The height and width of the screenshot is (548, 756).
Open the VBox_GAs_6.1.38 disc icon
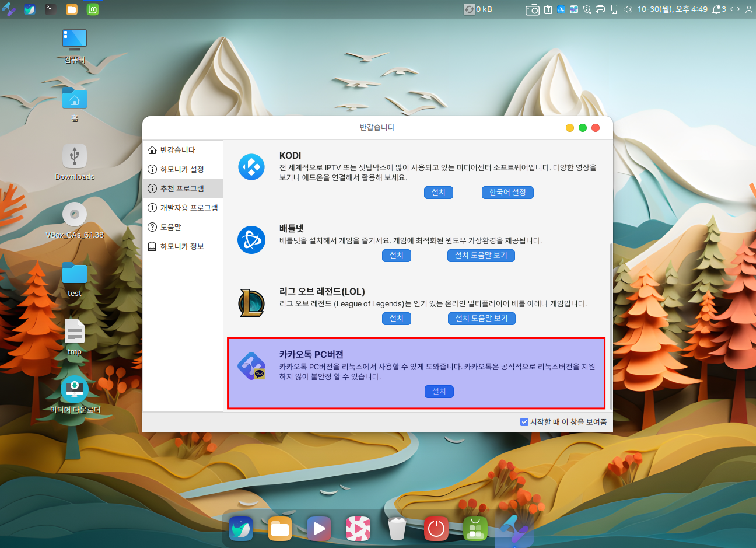tap(75, 215)
